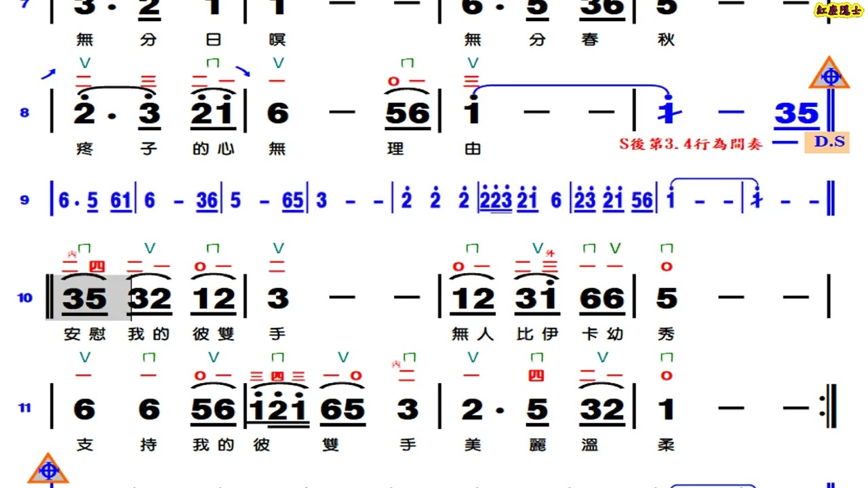The width and height of the screenshot is (868, 488).
Task: Select the highlighted note group 35 above 安慰
Action: [x=85, y=299]
